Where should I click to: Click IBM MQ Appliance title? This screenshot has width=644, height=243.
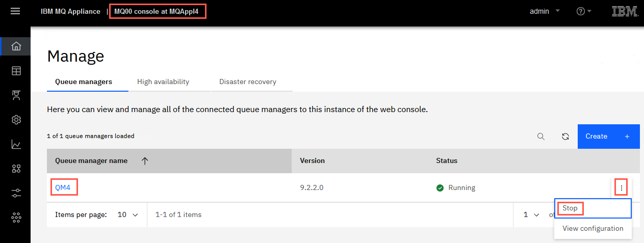(x=70, y=11)
